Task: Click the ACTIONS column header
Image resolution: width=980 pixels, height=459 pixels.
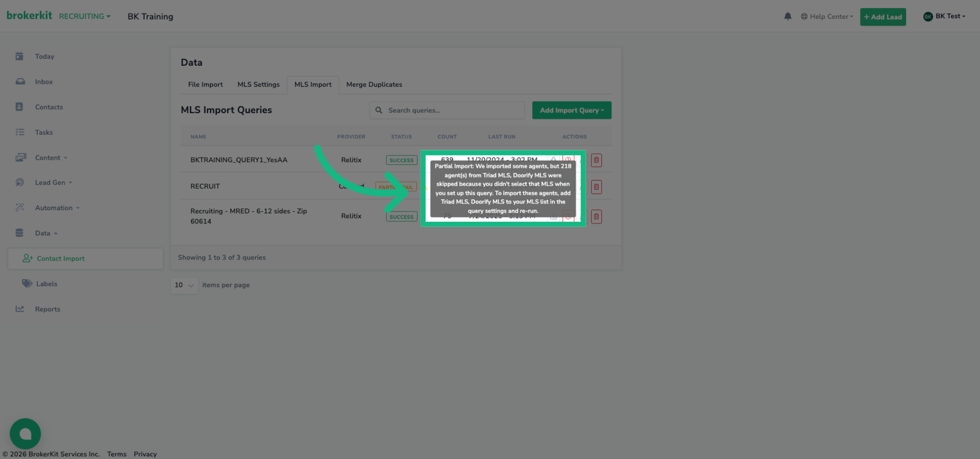Action: click(574, 137)
